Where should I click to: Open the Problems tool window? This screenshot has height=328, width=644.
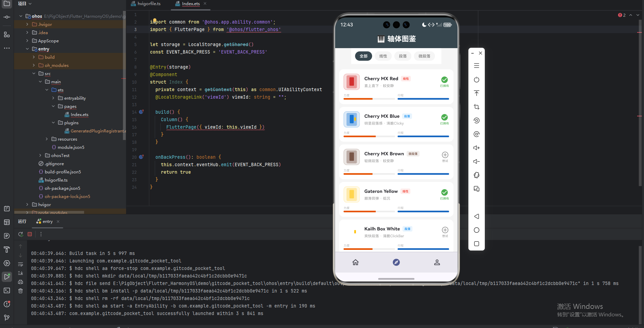click(x=7, y=304)
